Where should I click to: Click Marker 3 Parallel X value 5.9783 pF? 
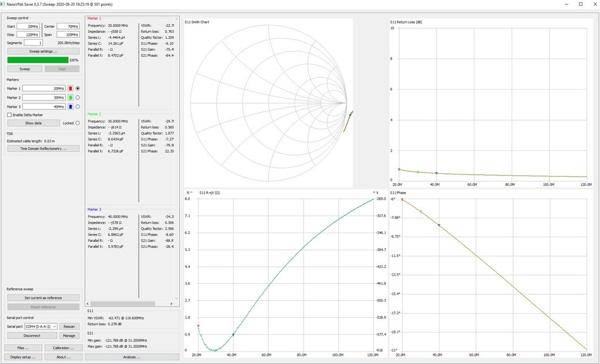point(116,246)
